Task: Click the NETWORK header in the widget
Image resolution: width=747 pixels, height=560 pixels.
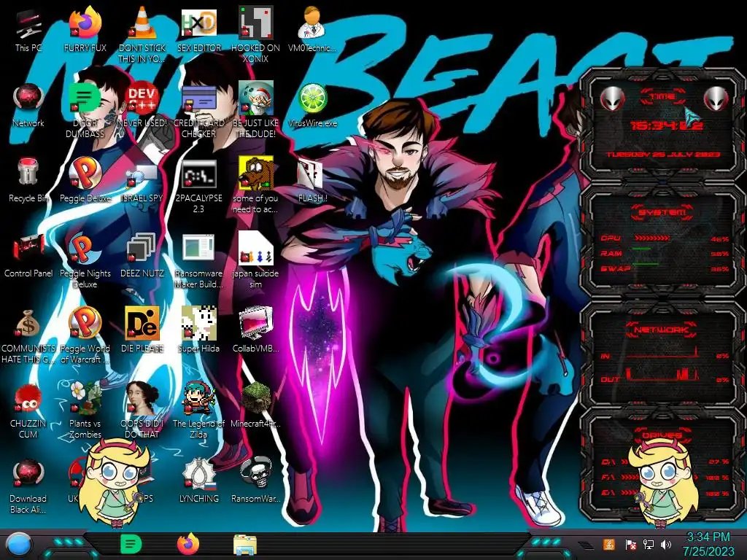Action: (662, 330)
